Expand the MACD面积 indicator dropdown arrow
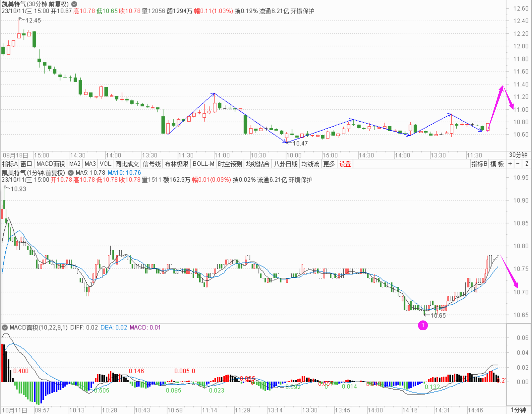This screenshot has width=532, height=414. point(5,327)
